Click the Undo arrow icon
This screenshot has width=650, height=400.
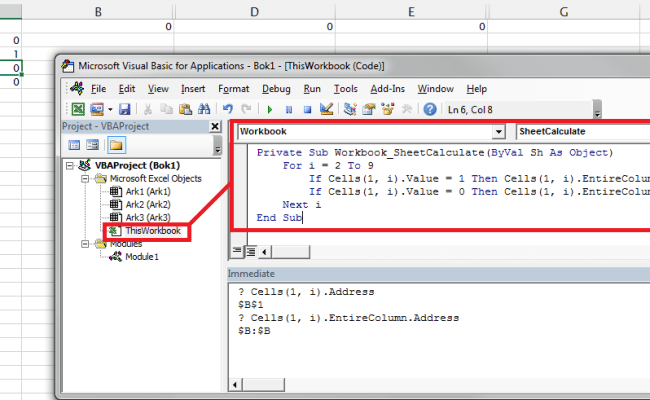pos(228,109)
